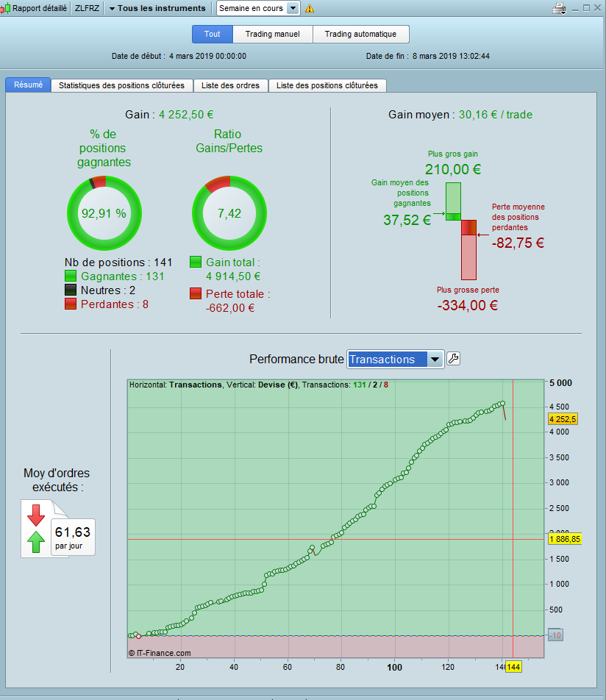Click the Performance brute label
The image size is (606, 700).
click(296, 359)
